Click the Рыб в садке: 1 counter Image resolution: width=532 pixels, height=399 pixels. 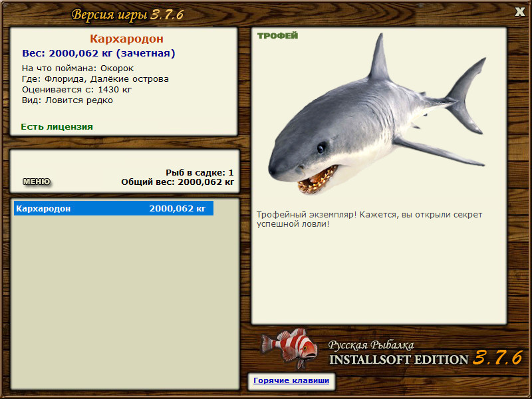tap(200, 172)
